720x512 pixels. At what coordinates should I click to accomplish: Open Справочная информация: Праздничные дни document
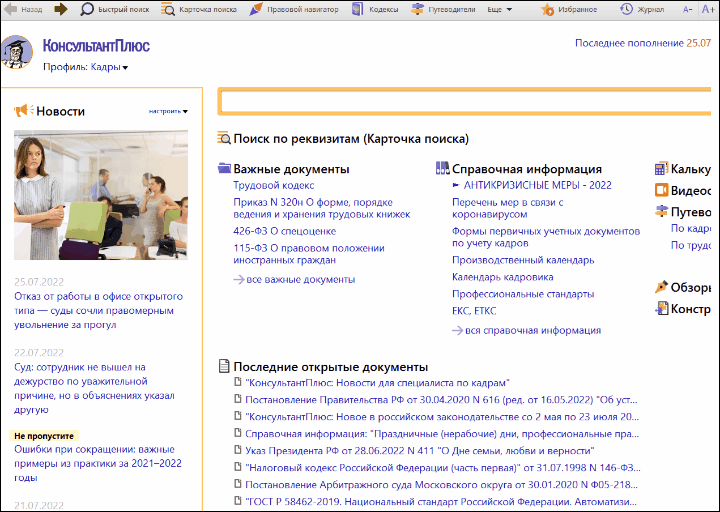pos(442,434)
